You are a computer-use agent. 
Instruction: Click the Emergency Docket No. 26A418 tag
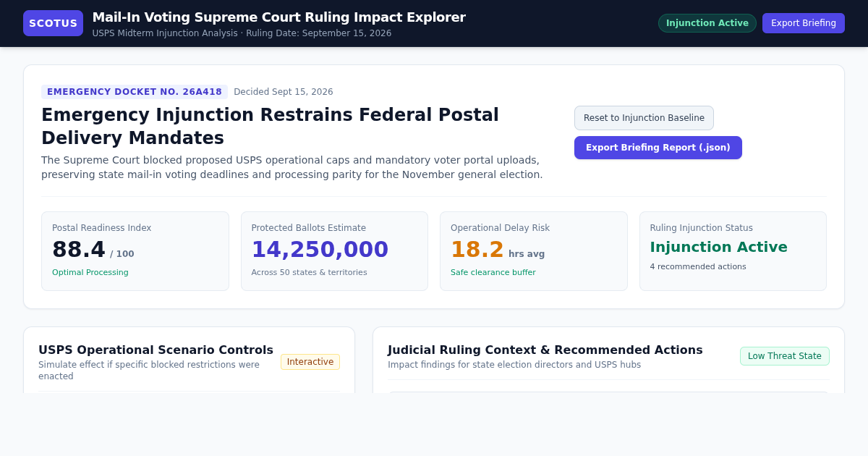135,92
